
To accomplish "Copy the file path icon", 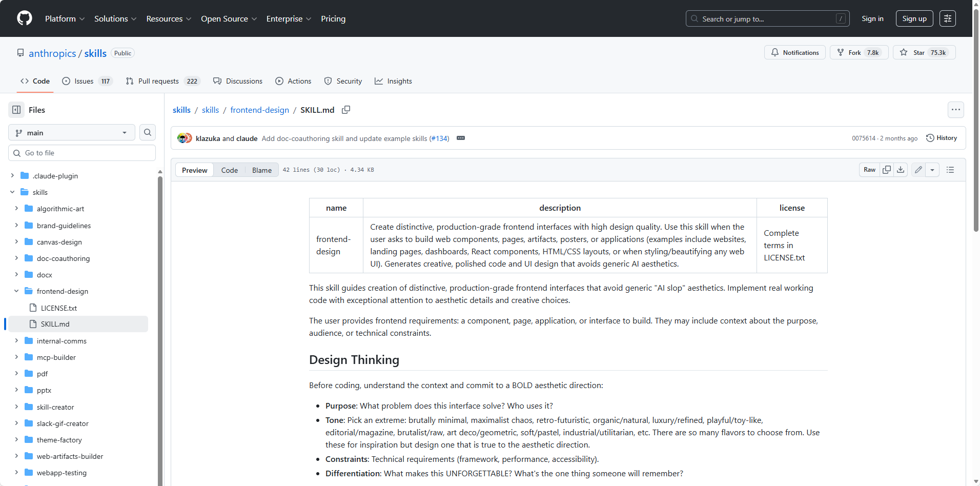I will [346, 110].
